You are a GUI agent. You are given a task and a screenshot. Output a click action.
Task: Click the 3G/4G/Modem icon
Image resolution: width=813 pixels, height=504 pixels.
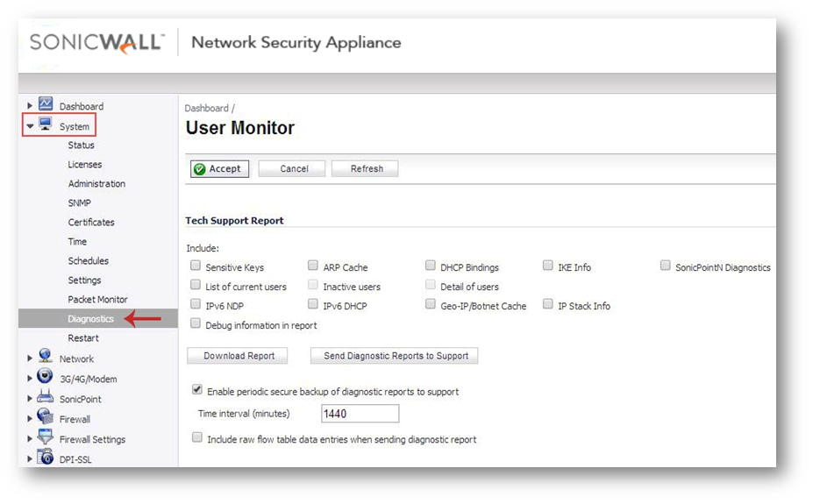click(x=46, y=378)
